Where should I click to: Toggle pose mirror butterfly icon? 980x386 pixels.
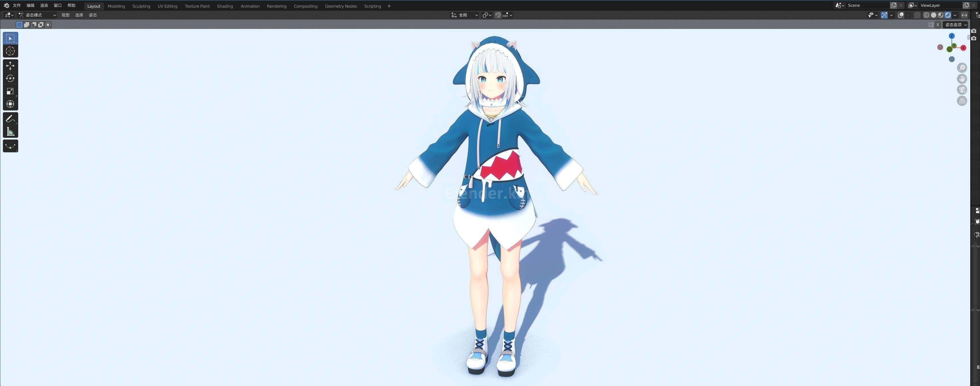pyautogui.click(x=930, y=25)
